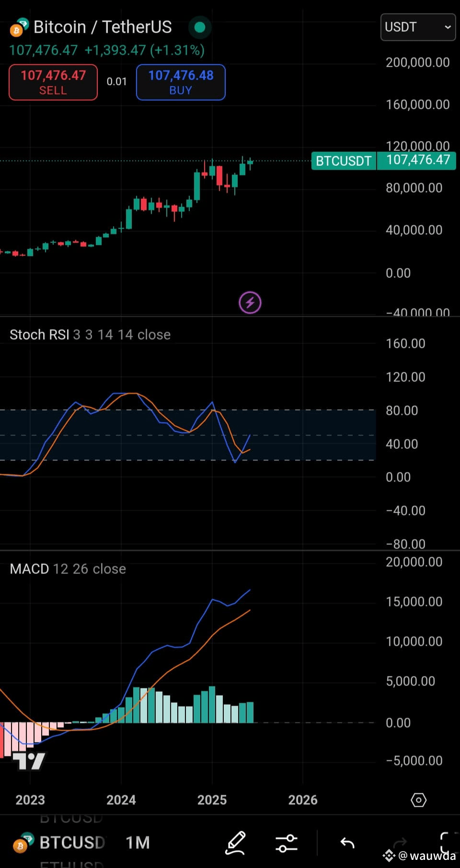
Task: Tap the undo arrow
Action: coord(347,843)
